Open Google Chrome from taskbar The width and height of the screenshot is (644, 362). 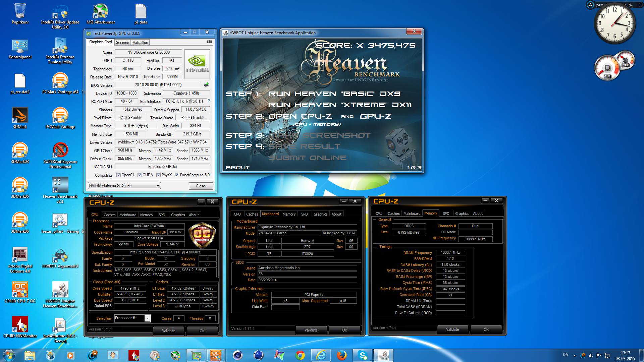point(300,355)
